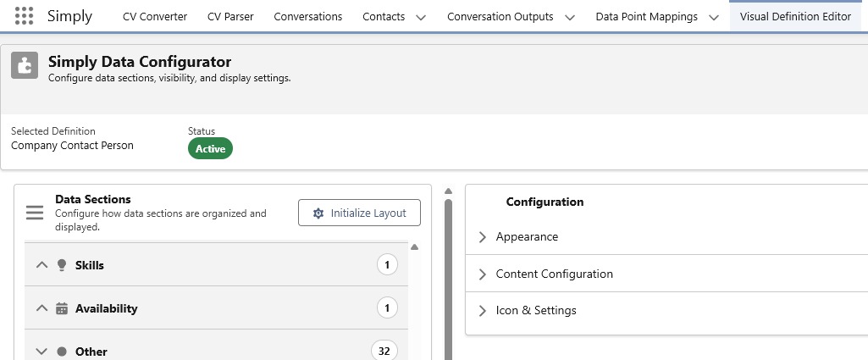Click the Configuration panel heading
Screen dimensions: 868x360
(x=545, y=202)
